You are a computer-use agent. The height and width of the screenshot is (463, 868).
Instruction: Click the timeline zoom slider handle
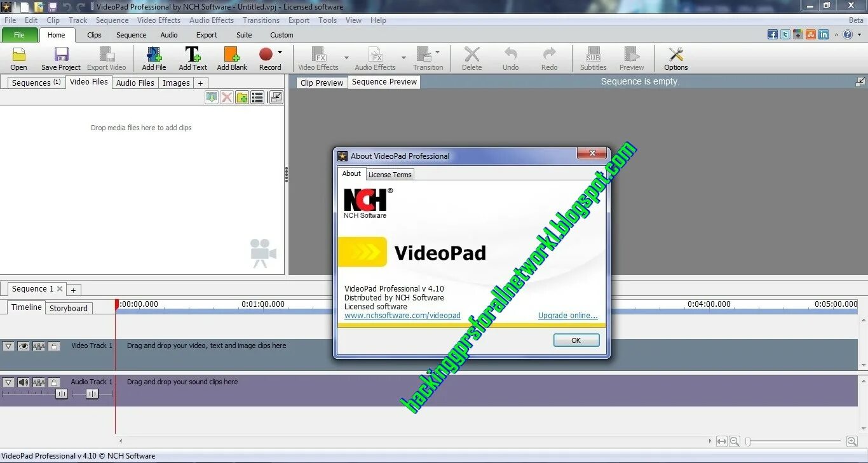pos(748,441)
